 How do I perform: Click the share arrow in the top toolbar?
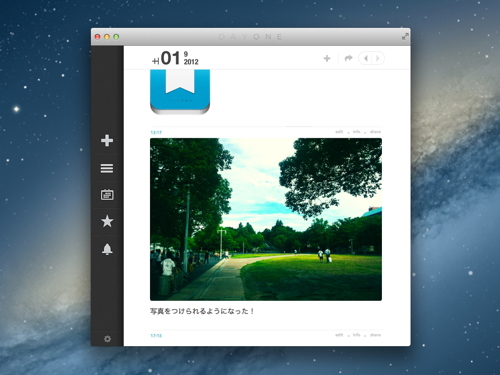pos(348,58)
